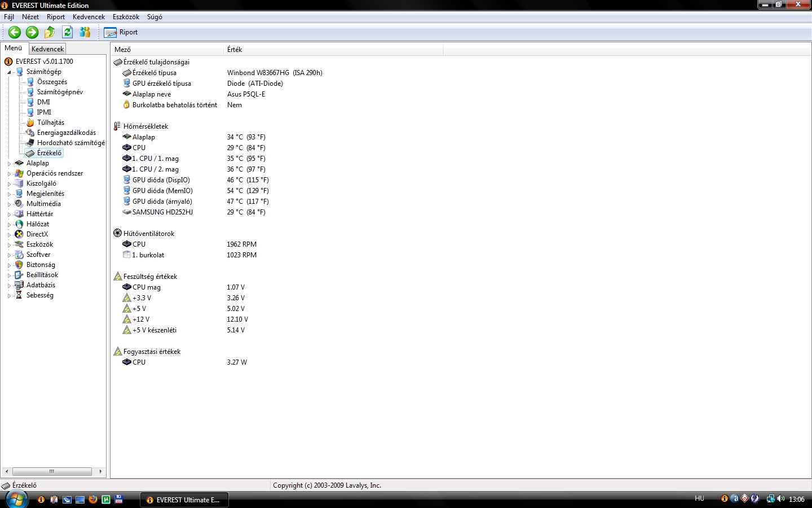Screen dimensions: 812x508
Task: Expand the Megjelenítés tree node
Action: (x=9, y=194)
